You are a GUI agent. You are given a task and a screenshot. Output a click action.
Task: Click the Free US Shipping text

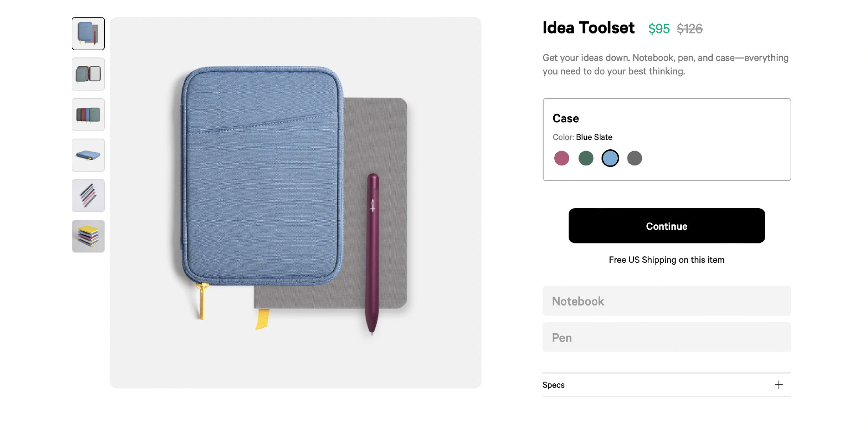(666, 260)
